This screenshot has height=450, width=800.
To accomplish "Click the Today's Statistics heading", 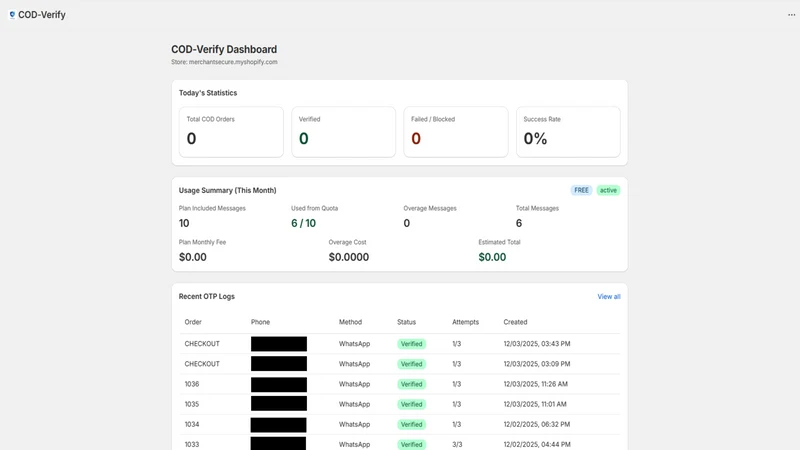I will coord(208,93).
